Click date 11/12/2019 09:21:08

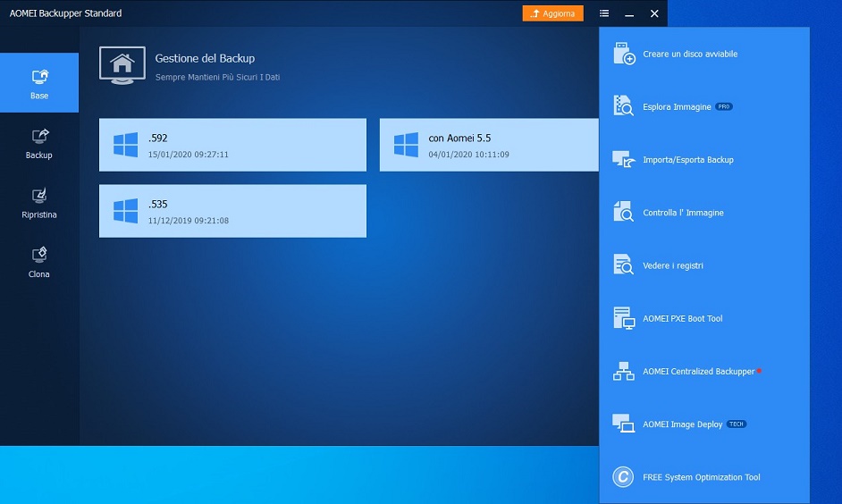189,221
